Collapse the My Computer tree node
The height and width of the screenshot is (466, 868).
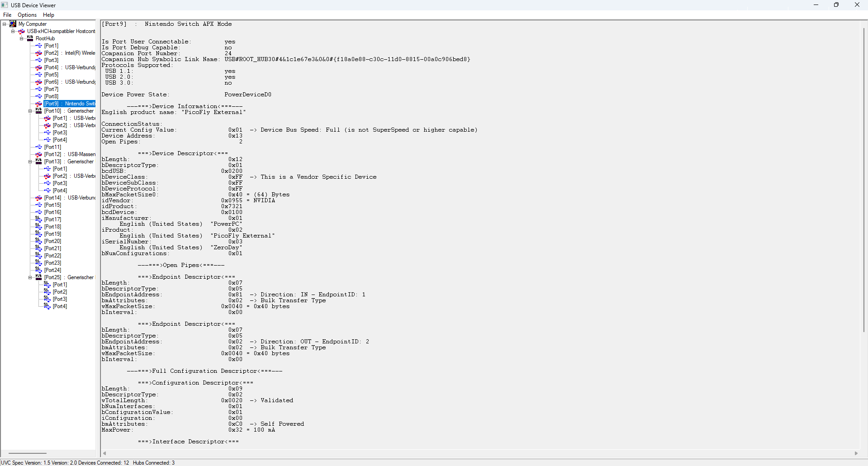coord(5,24)
